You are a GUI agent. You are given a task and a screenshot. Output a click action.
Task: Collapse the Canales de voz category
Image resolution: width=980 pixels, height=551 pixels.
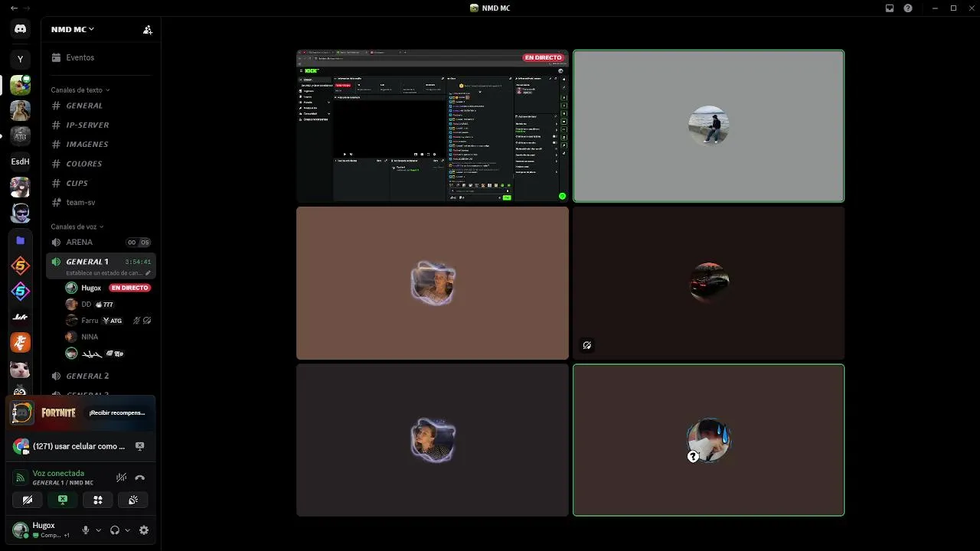pyautogui.click(x=77, y=227)
